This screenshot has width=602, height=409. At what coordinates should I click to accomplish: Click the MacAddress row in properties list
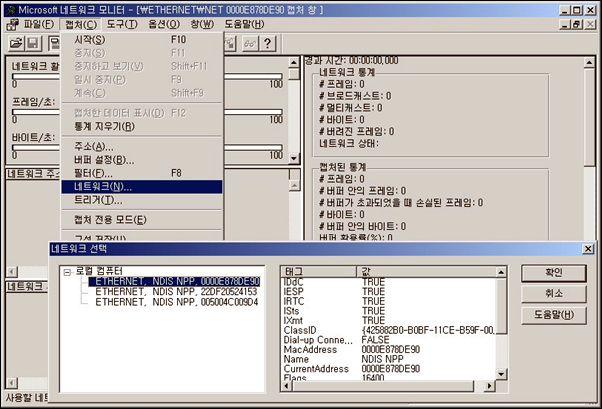point(389,349)
